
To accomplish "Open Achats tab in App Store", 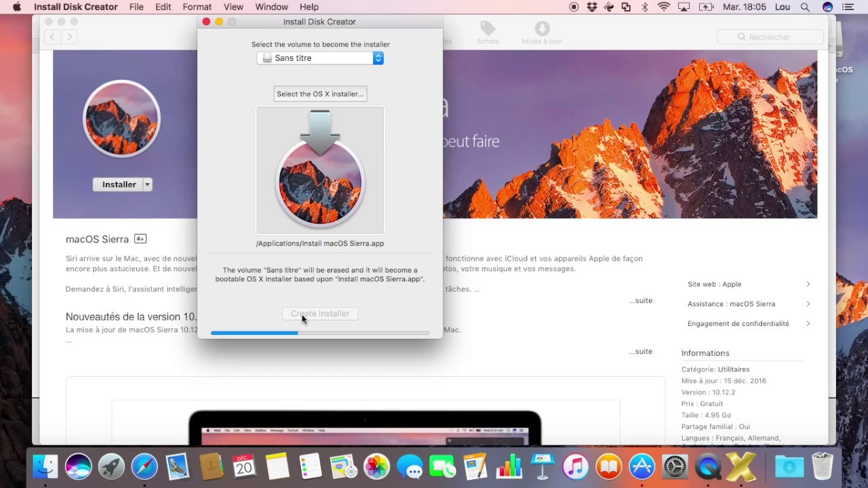I will [488, 33].
